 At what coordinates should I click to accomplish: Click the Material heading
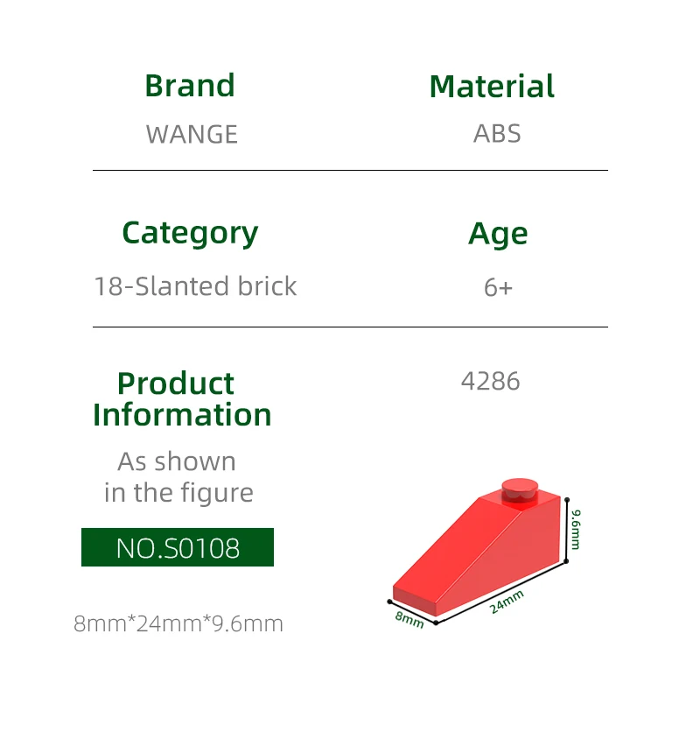(x=492, y=87)
